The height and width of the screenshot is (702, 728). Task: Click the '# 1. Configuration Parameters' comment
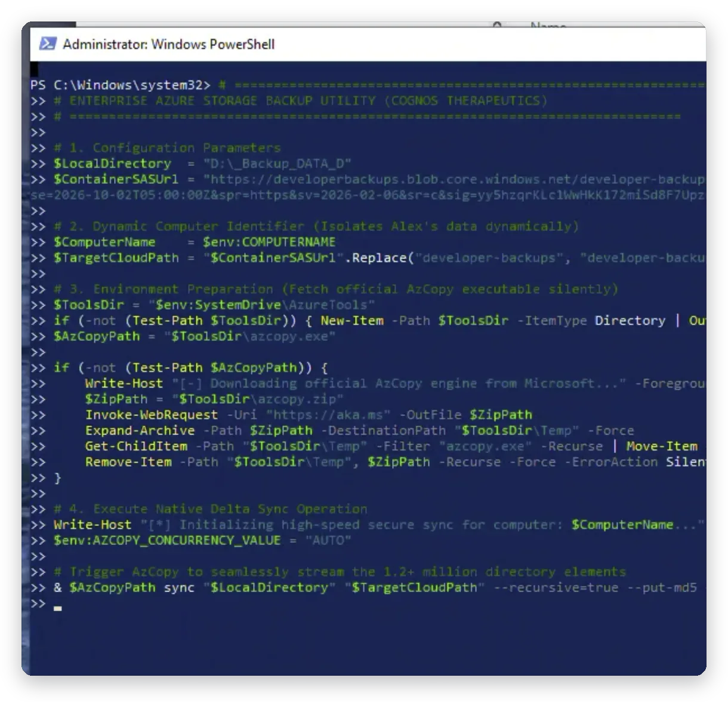pos(167,147)
